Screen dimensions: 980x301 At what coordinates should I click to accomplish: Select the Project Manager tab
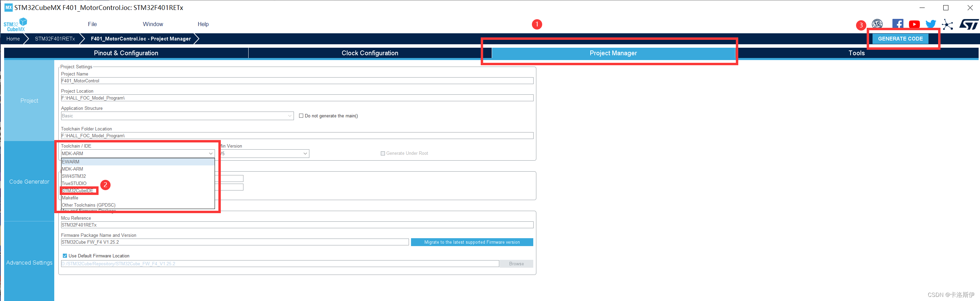pos(613,53)
